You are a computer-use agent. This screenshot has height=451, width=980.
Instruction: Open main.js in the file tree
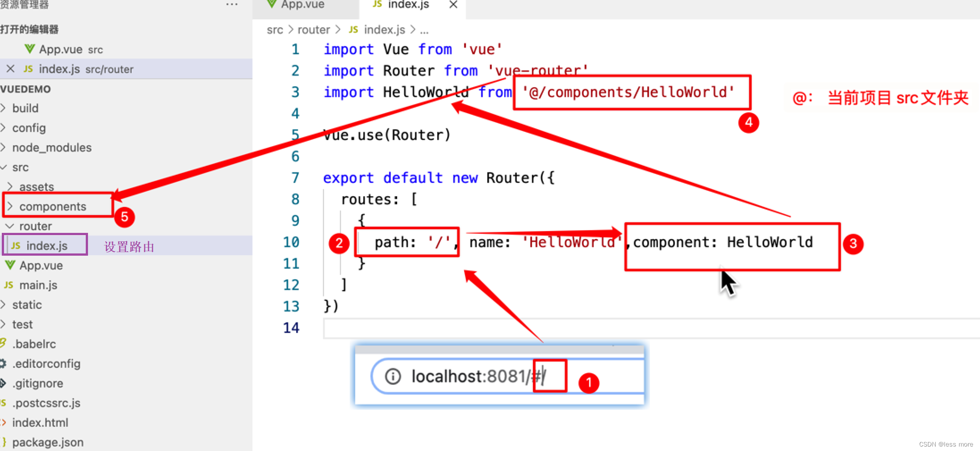[x=38, y=285]
